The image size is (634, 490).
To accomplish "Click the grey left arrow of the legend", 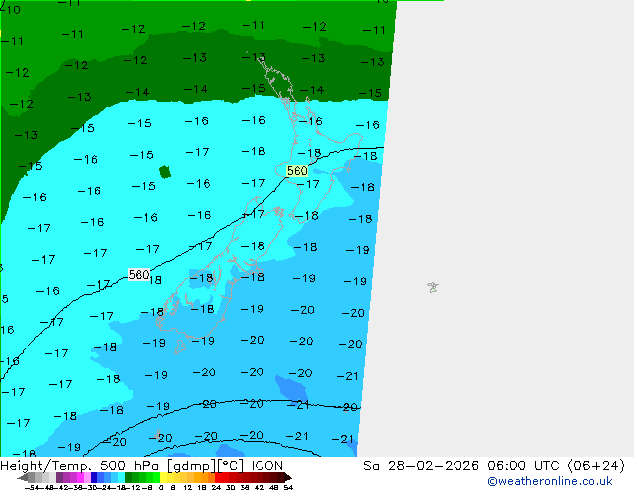I will (23, 477).
